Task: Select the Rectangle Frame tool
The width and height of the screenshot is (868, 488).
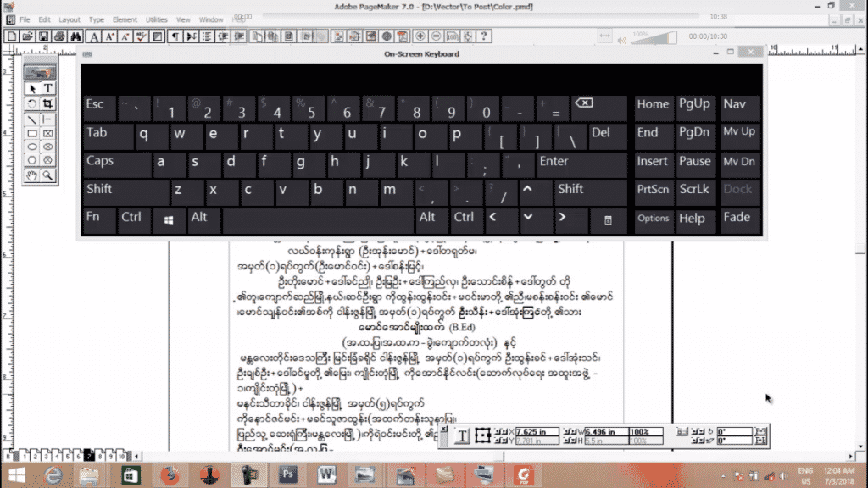Action: pos(48,133)
